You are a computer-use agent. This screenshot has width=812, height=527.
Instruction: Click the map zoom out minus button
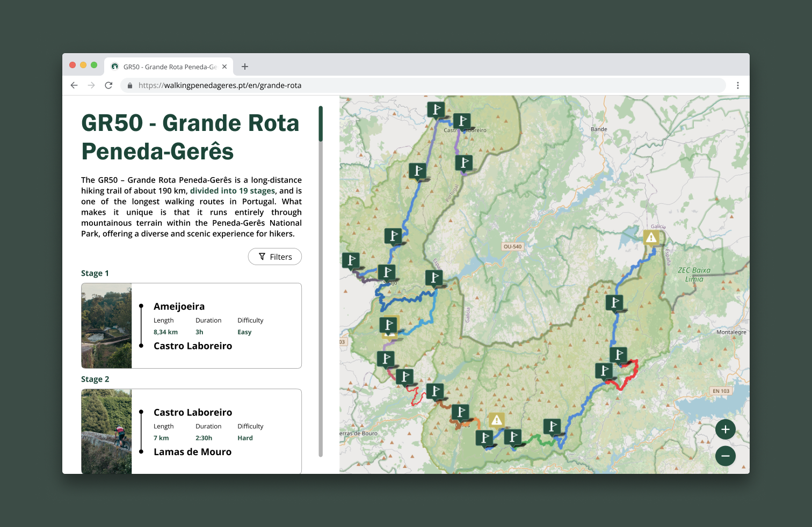pyautogui.click(x=725, y=456)
